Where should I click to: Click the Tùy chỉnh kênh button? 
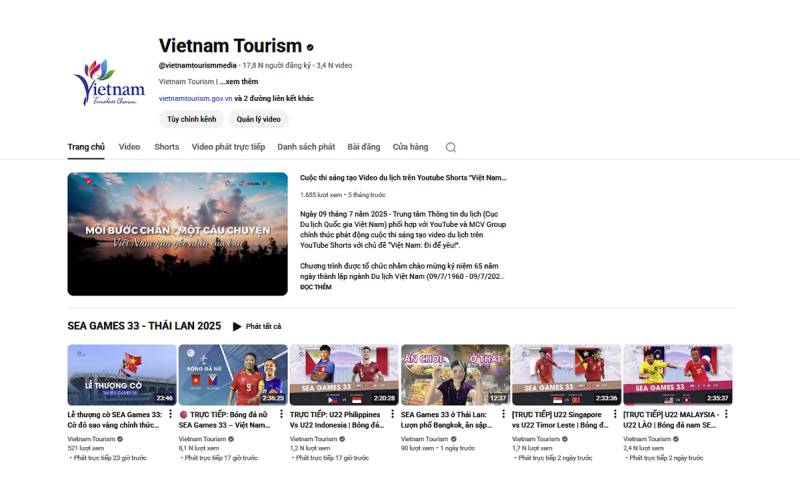point(191,119)
